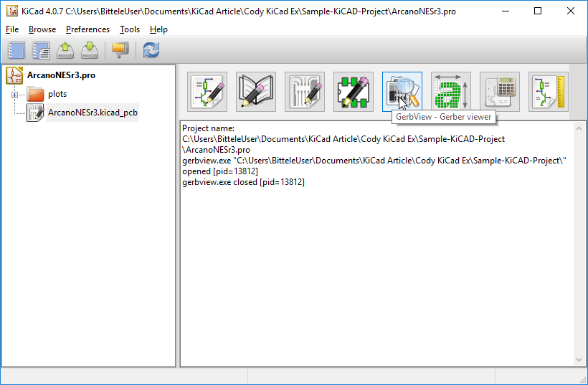The image size is (588, 385).
Task: Save the current project
Action: [90, 50]
